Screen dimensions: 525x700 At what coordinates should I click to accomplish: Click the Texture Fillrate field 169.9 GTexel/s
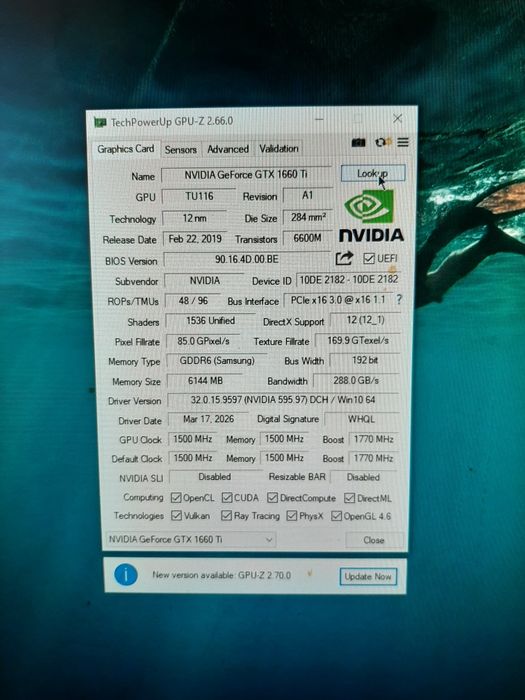tap(358, 341)
